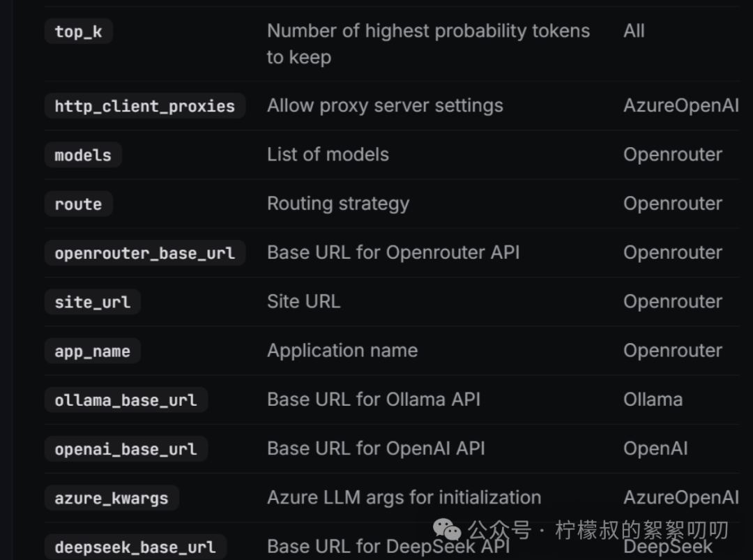Select the Ollama provider label
This screenshot has height=560, width=753.
pos(653,399)
